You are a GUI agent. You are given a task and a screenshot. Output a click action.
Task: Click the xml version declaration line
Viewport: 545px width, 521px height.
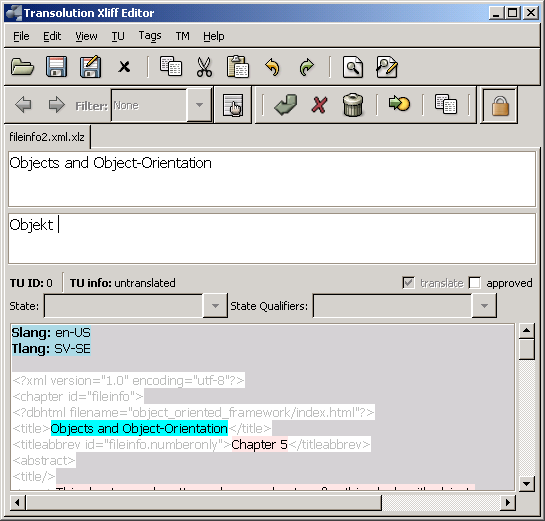128,381
